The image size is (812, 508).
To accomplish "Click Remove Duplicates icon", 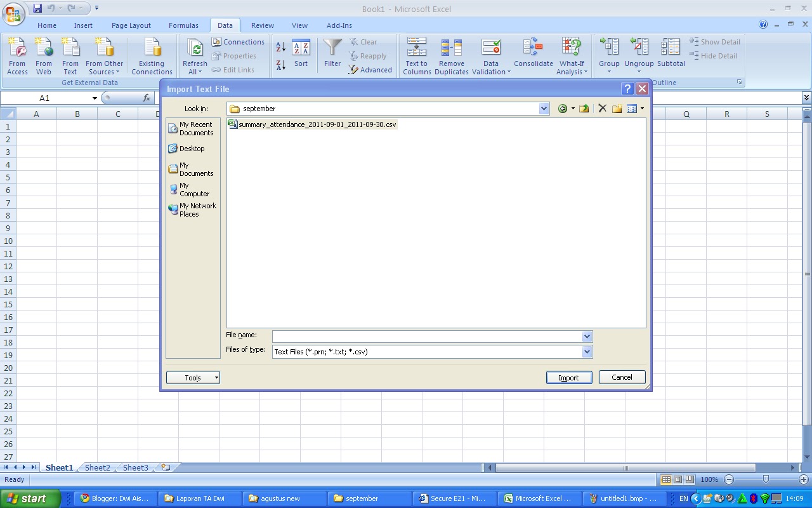I will (452, 56).
